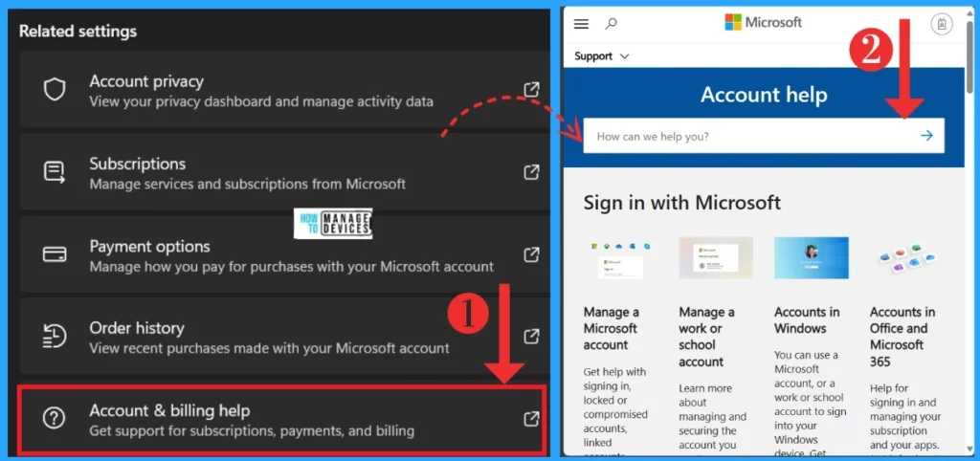
Task: Click the Account help heading
Action: tap(764, 95)
